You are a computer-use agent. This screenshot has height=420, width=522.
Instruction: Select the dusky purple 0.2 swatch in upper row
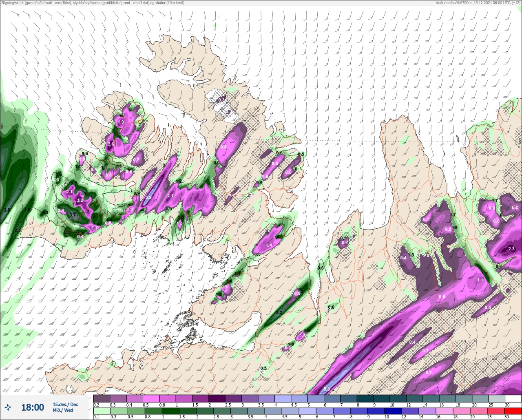coord(102,398)
